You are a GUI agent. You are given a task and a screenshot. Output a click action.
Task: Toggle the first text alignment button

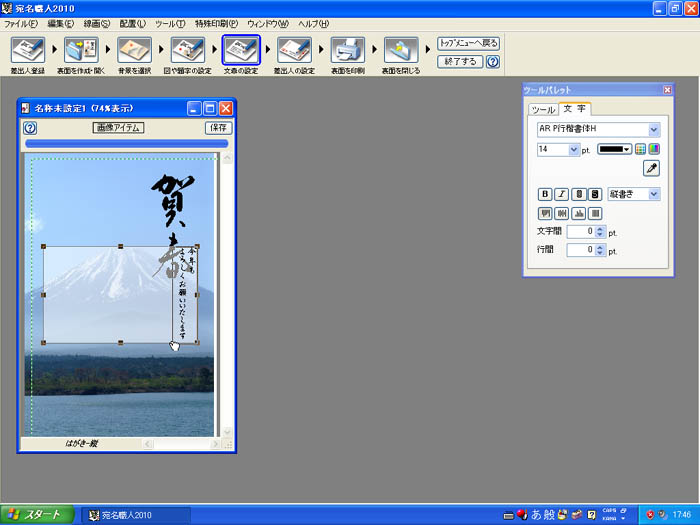pyautogui.click(x=545, y=213)
